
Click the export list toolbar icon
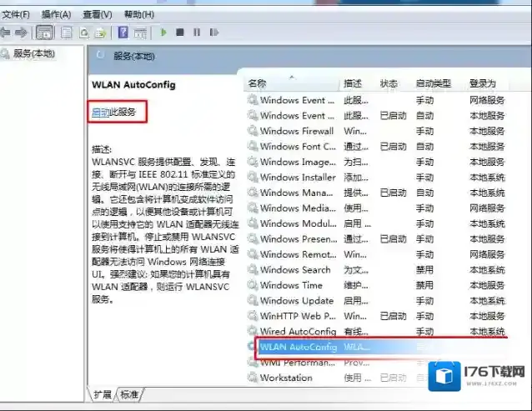[100, 33]
